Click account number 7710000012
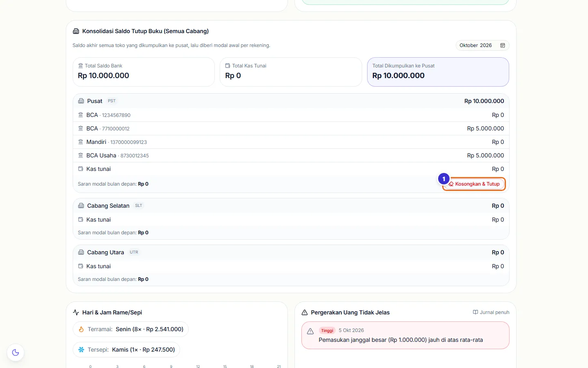588x368 pixels. tap(116, 129)
